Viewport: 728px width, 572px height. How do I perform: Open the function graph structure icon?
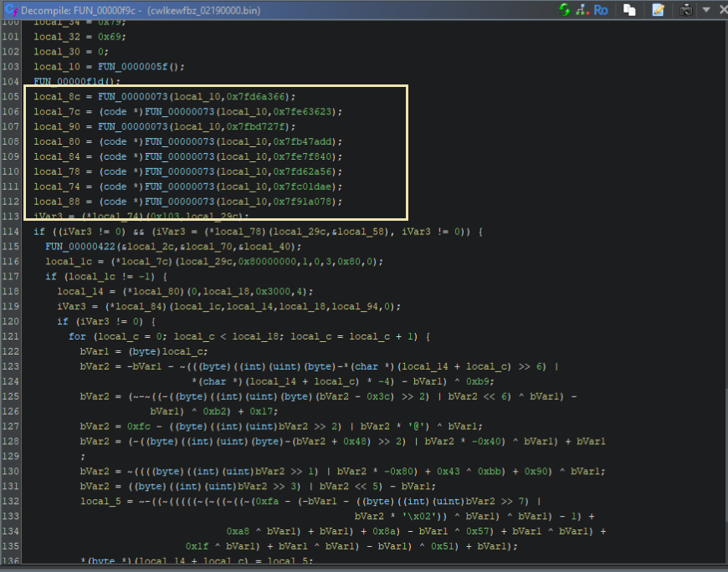click(582, 10)
